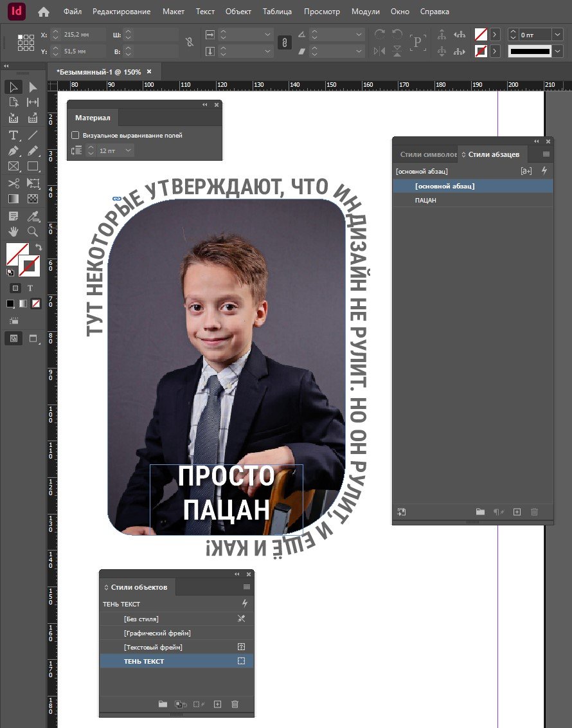This screenshot has height=728, width=572.
Task: Select the Pen tool
Action: pyautogui.click(x=13, y=151)
